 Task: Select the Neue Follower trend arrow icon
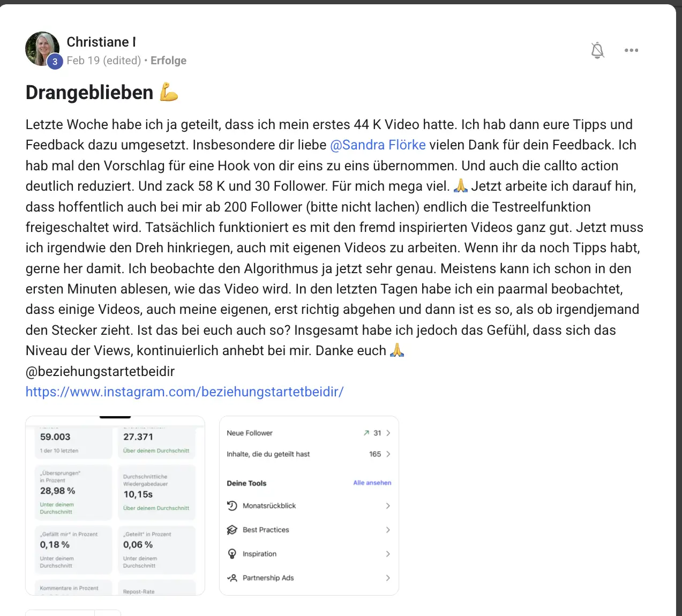click(366, 433)
